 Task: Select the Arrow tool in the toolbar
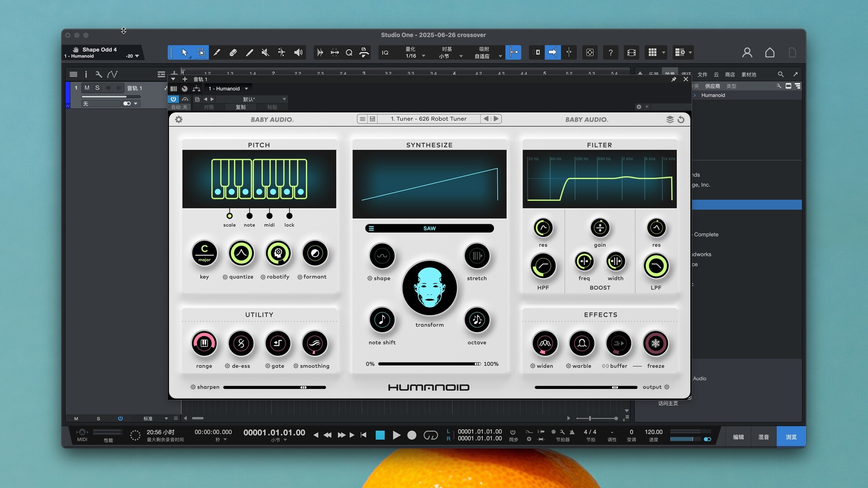184,52
